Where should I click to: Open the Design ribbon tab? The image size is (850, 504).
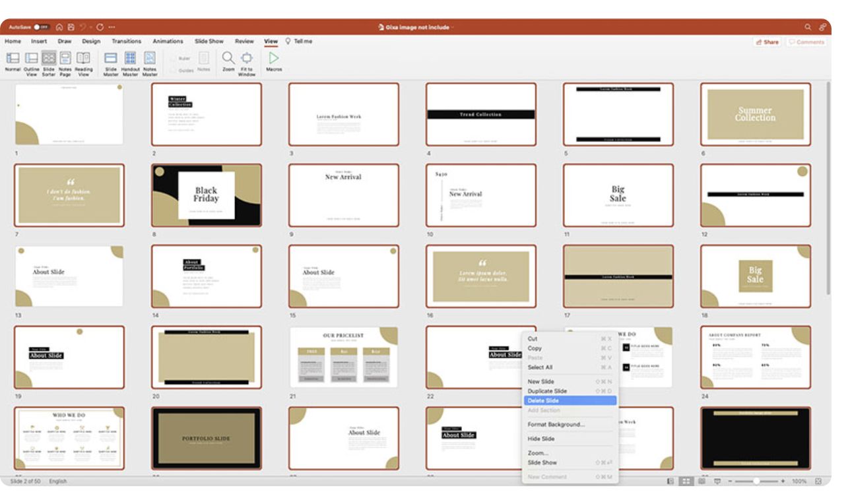tap(91, 41)
